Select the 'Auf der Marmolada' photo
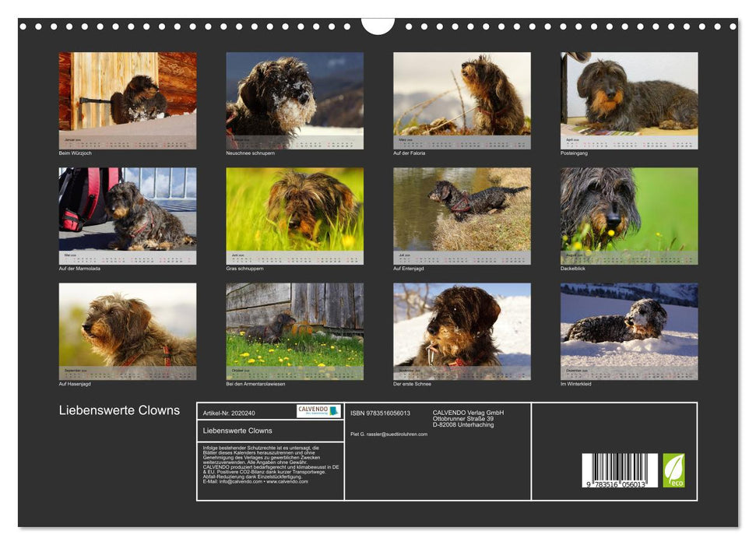The height and width of the screenshot is (545, 756). point(128,209)
